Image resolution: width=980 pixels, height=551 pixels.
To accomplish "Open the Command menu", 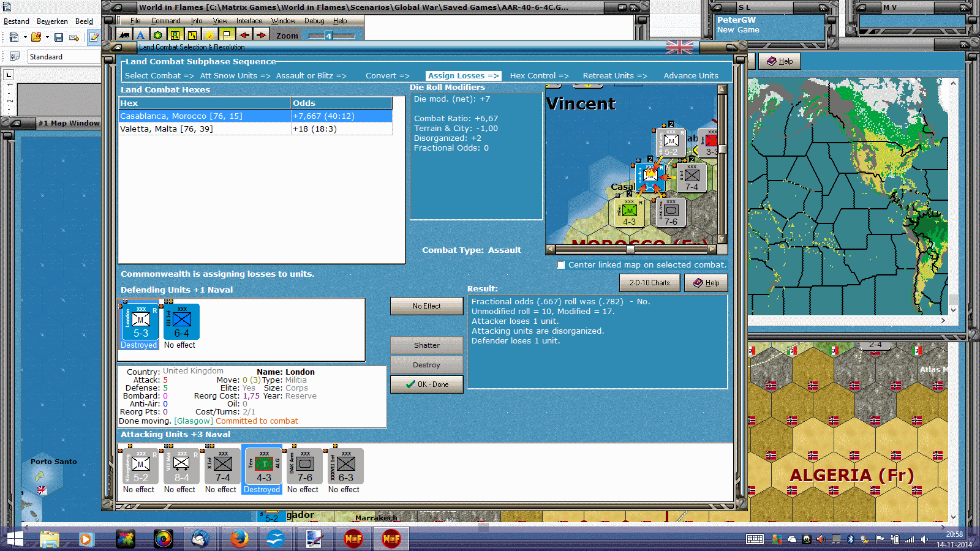I will [x=166, y=21].
